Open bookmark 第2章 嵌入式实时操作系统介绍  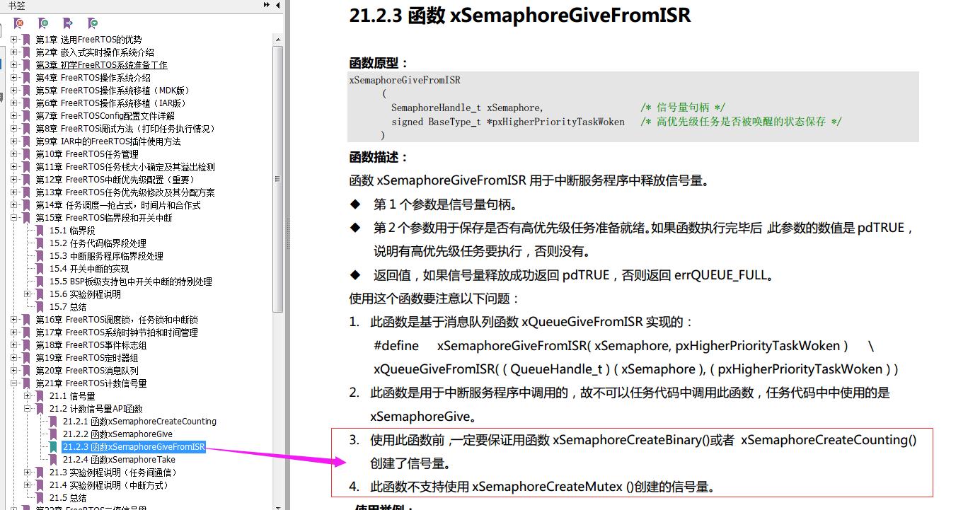[95, 52]
